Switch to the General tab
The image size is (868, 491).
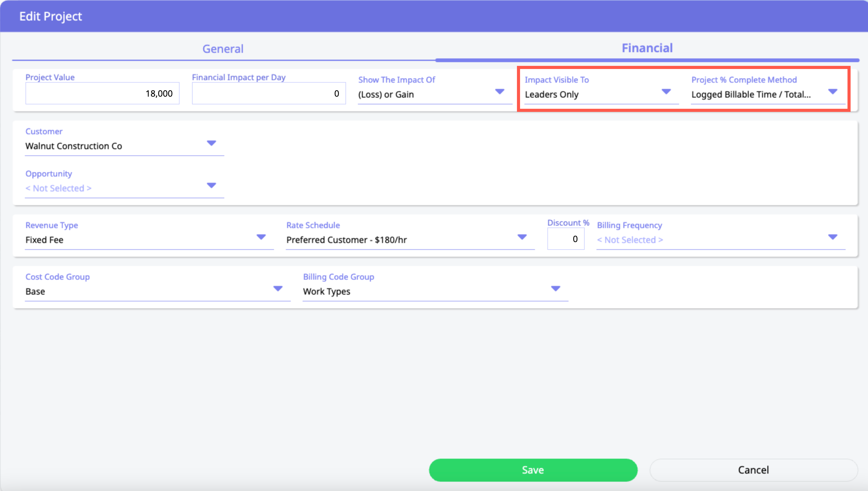[x=223, y=49]
